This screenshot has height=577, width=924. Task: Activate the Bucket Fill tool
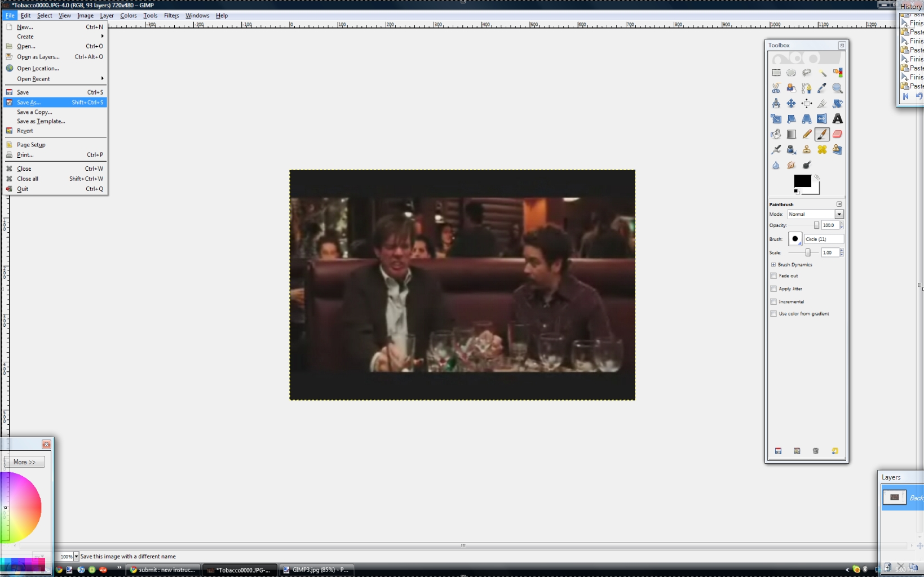pyautogui.click(x=776, y=134)
